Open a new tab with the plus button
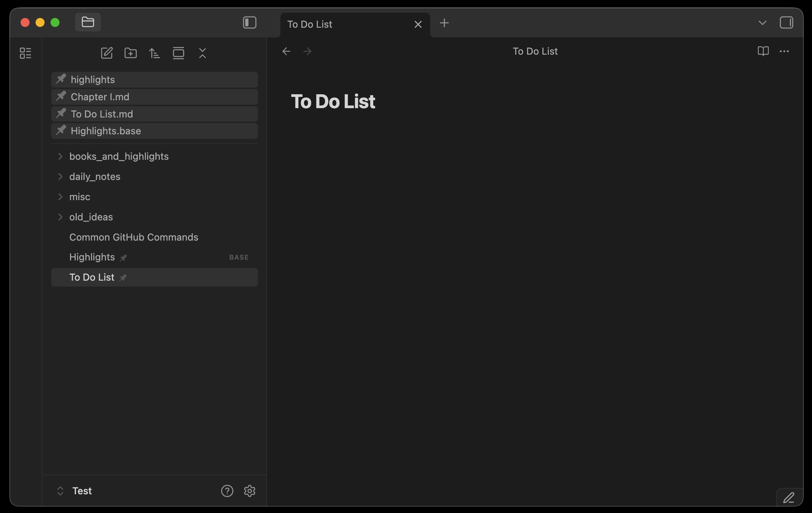812x513 pixels. click(444, 23)
